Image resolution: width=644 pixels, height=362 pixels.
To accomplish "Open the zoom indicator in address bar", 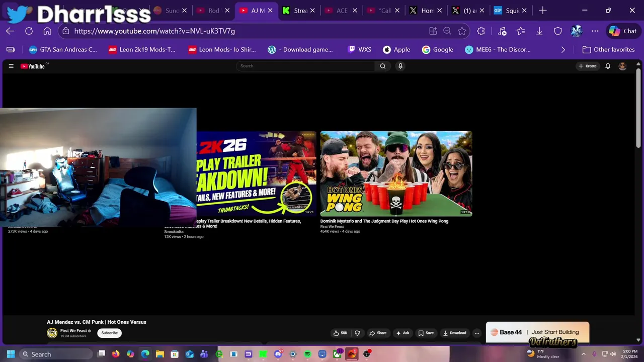I will click(447, 31).
